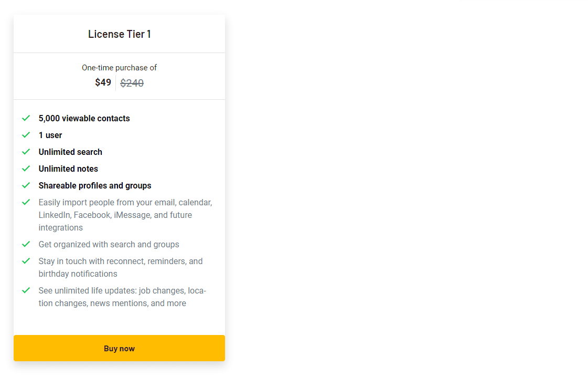Click the 5,000 viewable contacts text

click(x=84, y=119)
